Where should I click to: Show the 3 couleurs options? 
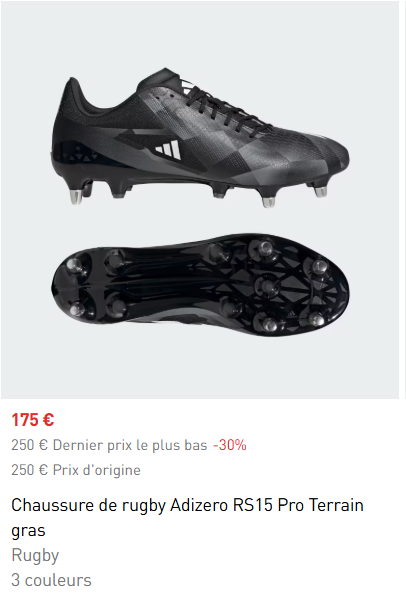point(51,580)
